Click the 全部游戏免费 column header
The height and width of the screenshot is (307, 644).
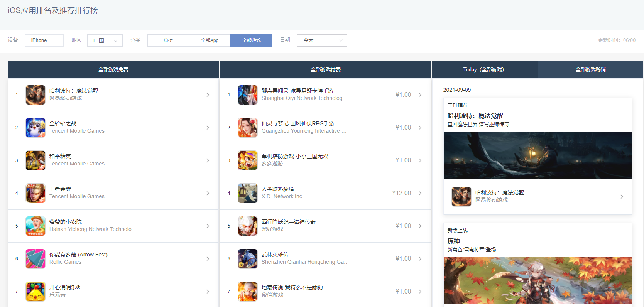(113, 70)
